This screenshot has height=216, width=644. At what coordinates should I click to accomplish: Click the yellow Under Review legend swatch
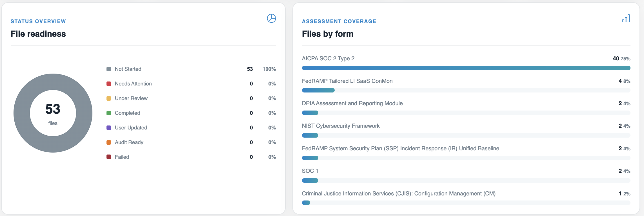coord(109,98)
